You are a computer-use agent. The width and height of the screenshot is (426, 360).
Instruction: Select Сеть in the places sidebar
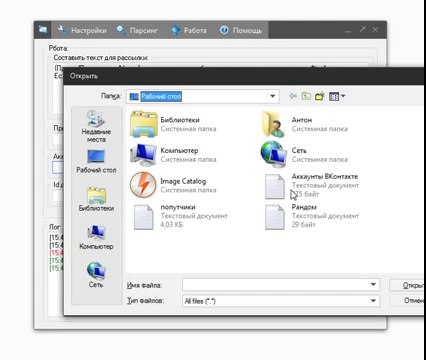pos(96,275)
